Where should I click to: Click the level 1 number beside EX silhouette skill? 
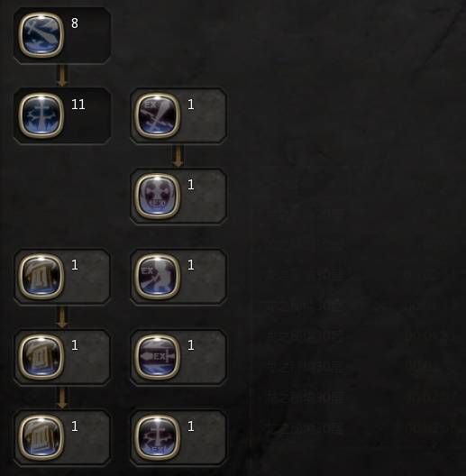click(191, 265)
